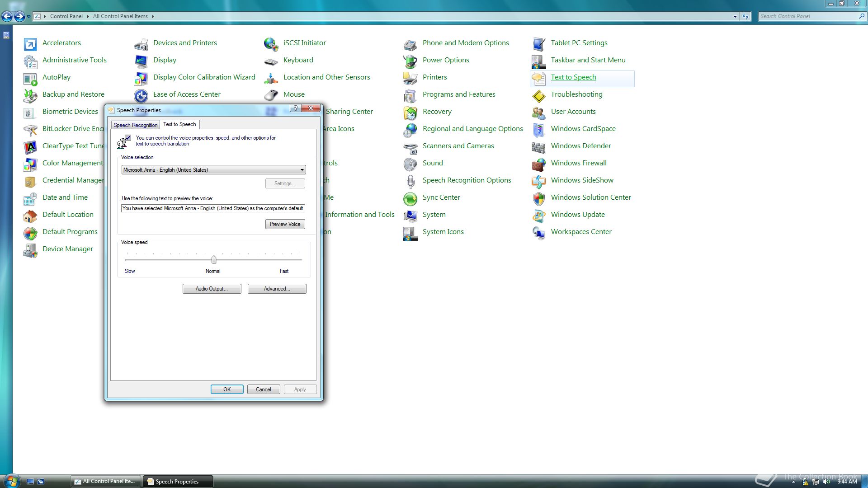The width and height of the screenshot is (868, 488).
Task: Click the dialog help question mark button
Action: [295, 108]
